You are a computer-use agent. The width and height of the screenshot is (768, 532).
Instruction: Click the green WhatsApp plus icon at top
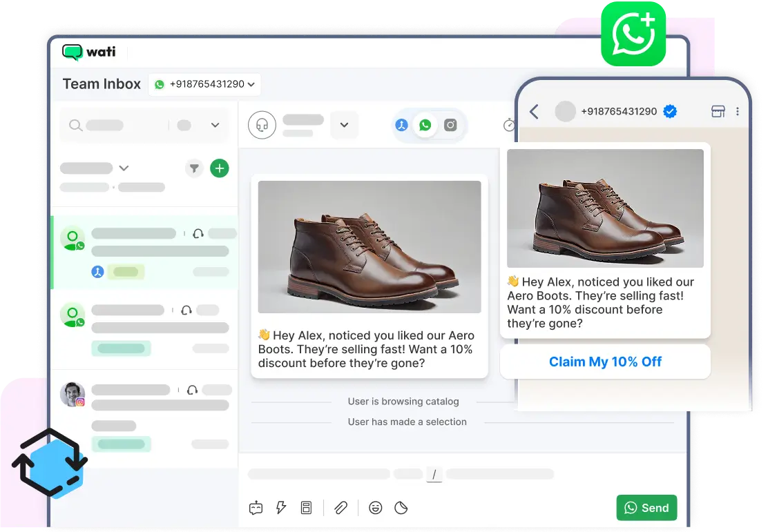pyautogui.click(x=633, y=34)
